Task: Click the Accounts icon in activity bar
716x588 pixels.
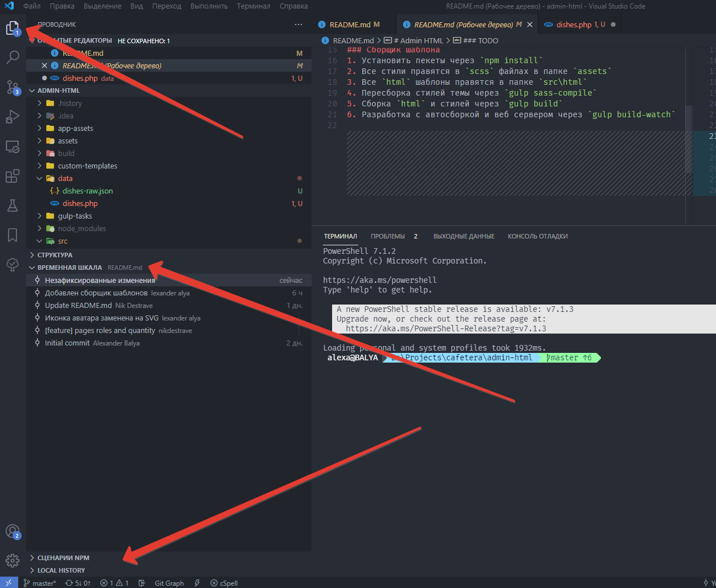Action: click(x=13, y=532)
